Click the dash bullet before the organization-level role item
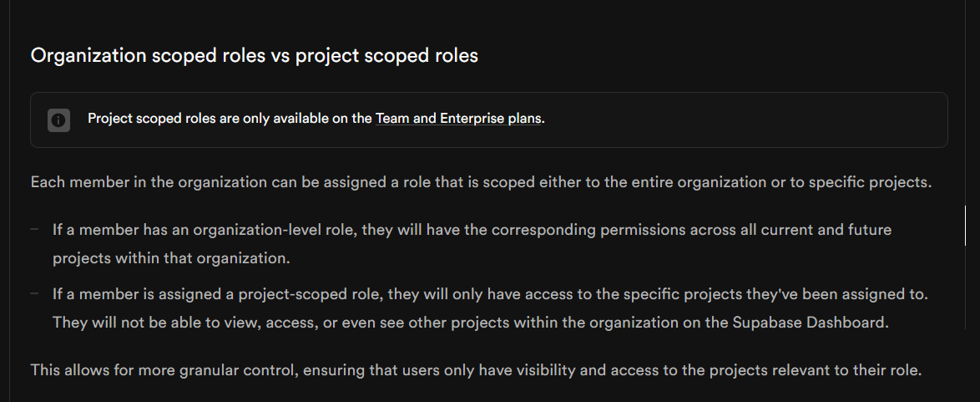This screenshot has height=402, width=980. pyautogui.click(x=35, y=229)
